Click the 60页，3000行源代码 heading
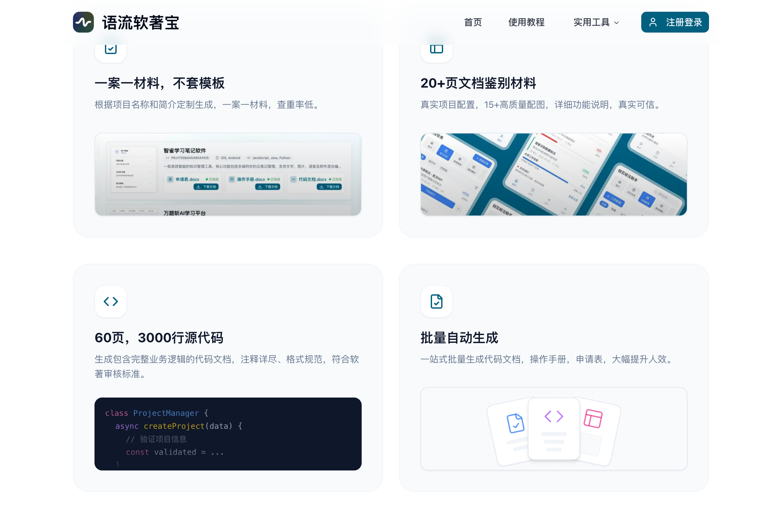782x532 pixels. (x=159, y=338)
